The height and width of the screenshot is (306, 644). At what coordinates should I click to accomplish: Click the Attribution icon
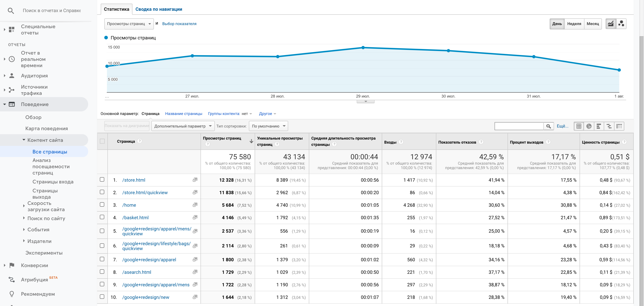[11, 280]
